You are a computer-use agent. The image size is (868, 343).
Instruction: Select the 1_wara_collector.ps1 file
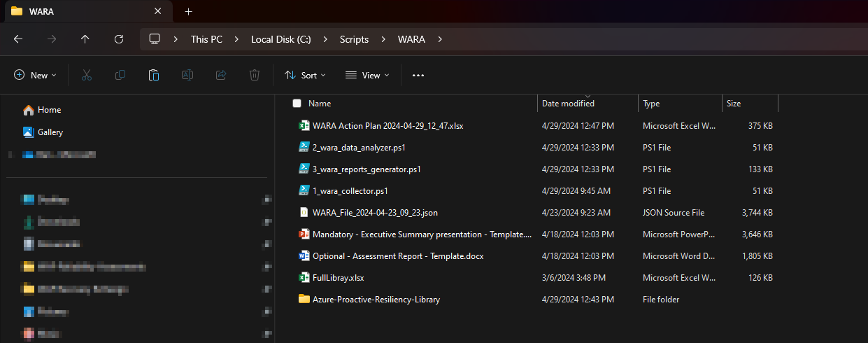350,190
